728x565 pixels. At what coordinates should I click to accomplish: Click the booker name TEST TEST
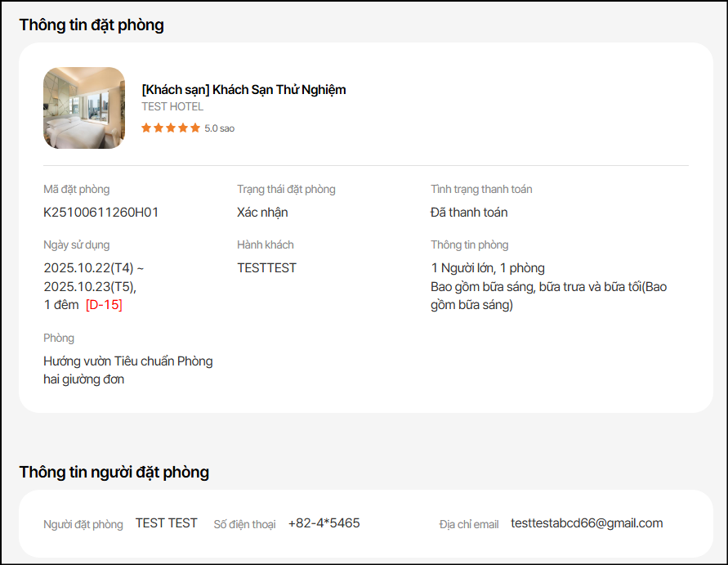pos(167,523)
